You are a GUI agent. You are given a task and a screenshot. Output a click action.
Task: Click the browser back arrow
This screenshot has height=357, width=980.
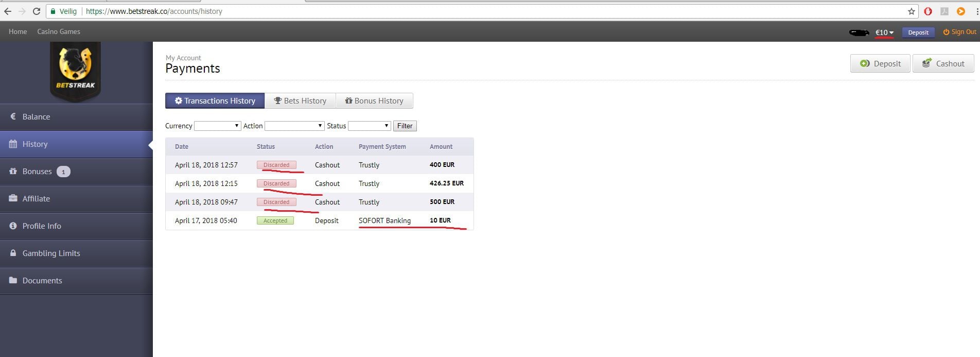point(7,11)
